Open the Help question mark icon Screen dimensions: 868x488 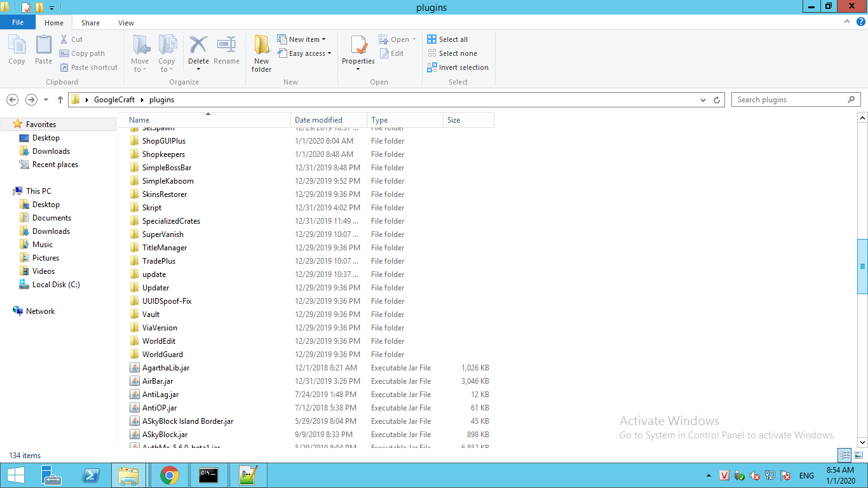861,22
